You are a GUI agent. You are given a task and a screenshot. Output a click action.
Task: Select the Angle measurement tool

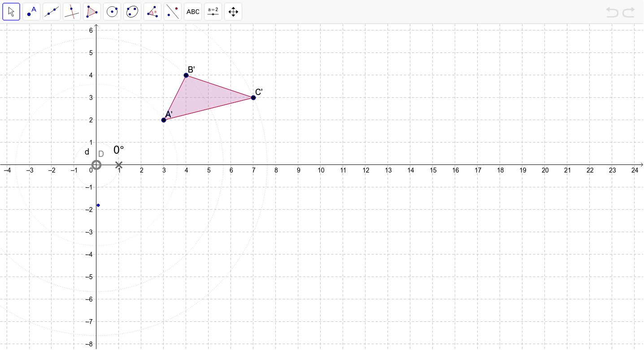[152, 11]
